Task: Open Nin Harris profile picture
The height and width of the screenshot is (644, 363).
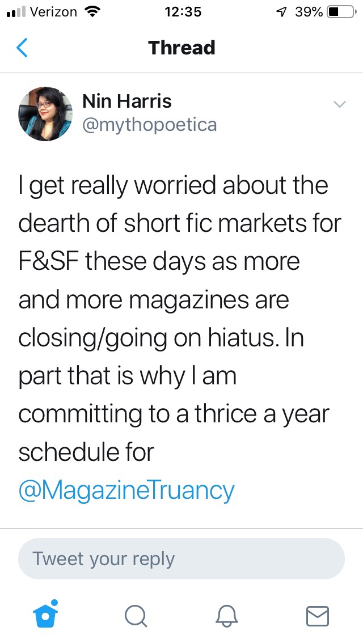Action: [x=45, y=114]
